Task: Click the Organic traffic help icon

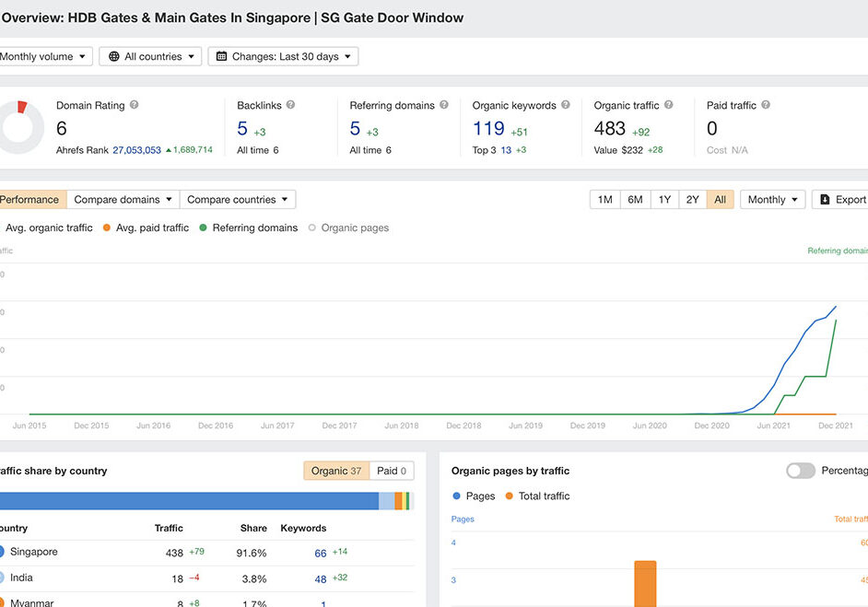Action: coord(669,105)
